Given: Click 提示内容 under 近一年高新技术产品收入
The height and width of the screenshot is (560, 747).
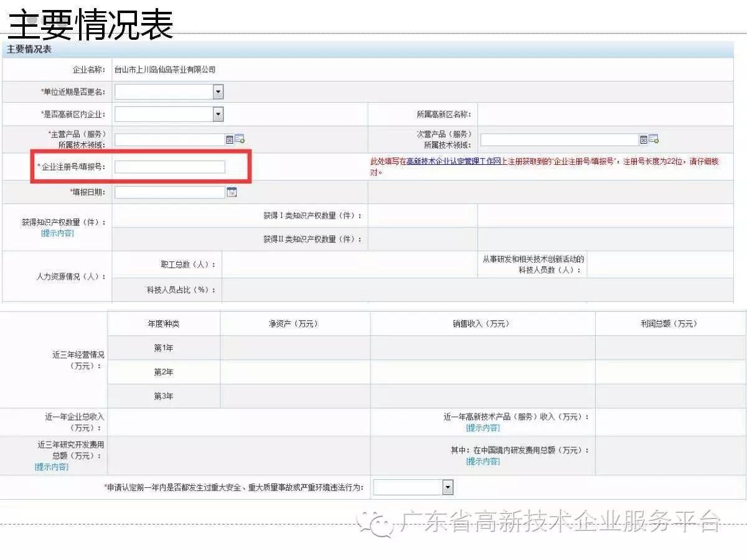Looking at the screenshot, I should [x=482, y=428].
